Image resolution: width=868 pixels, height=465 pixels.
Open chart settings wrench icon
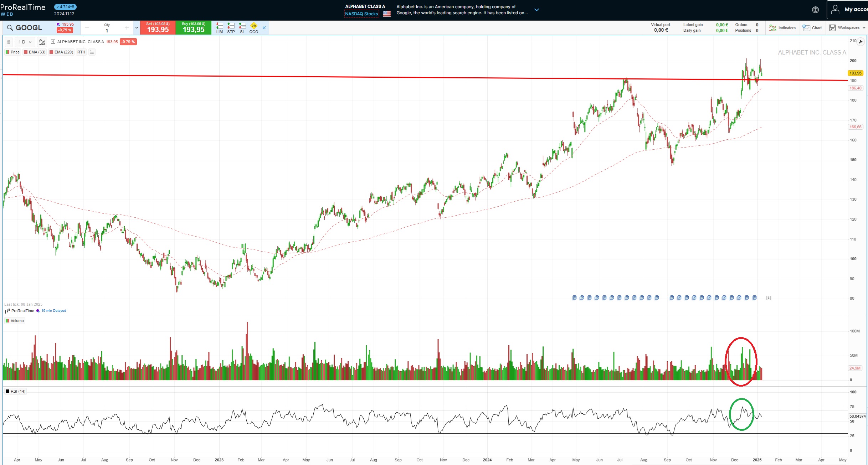861,42
